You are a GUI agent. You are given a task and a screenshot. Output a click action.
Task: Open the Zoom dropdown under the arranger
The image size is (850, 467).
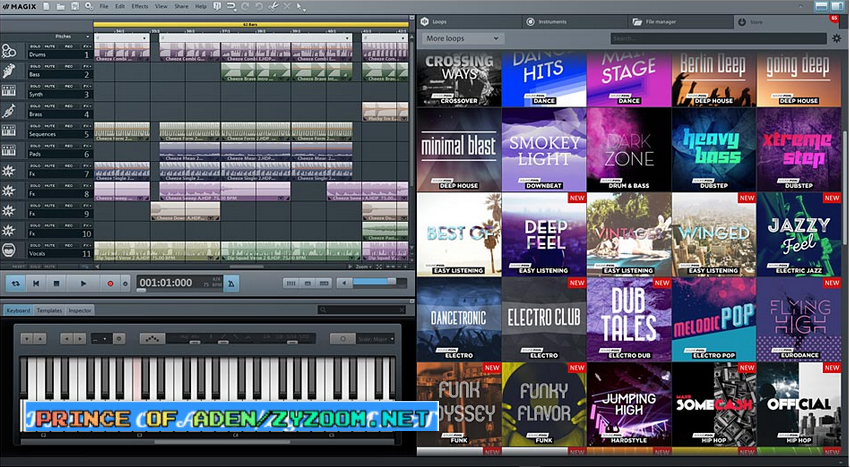(364, 267)
